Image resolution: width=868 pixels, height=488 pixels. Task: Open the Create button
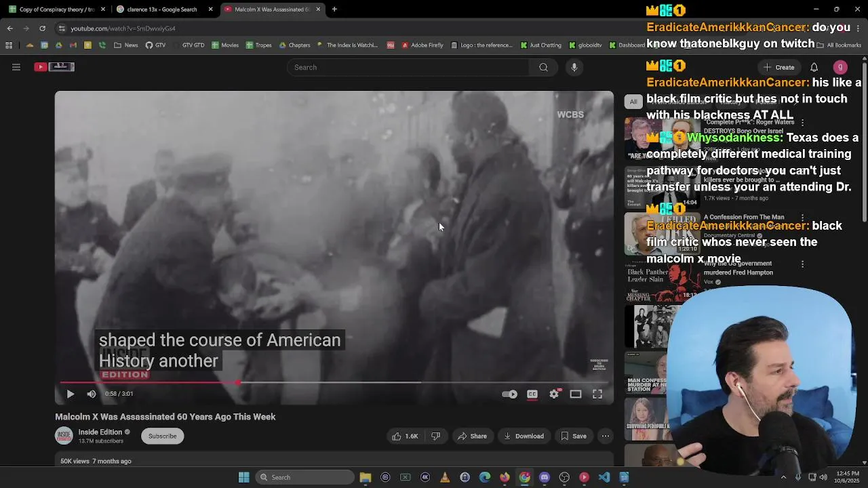pyautogui.click(x=778, y=67)
